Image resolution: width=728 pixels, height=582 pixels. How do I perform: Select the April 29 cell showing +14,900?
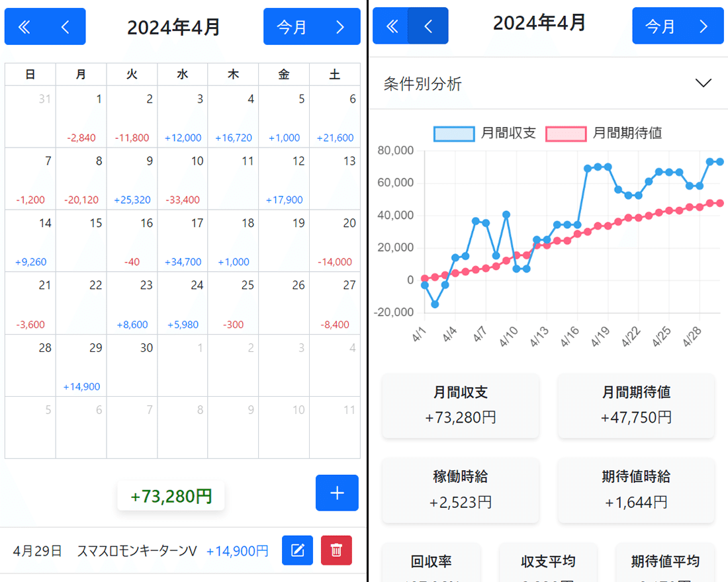pos(81,366)
